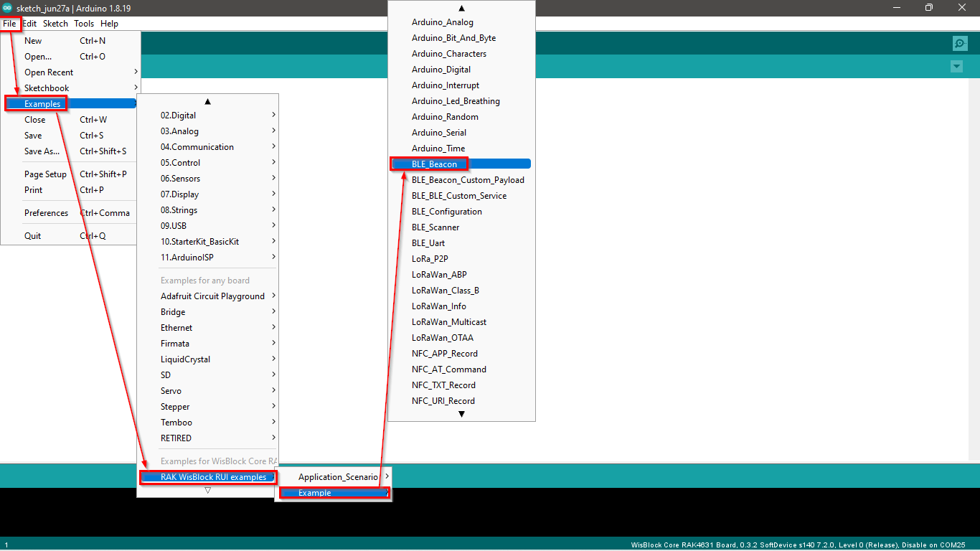Open the BLE_Beacon example sketch

tap(461, 164)
